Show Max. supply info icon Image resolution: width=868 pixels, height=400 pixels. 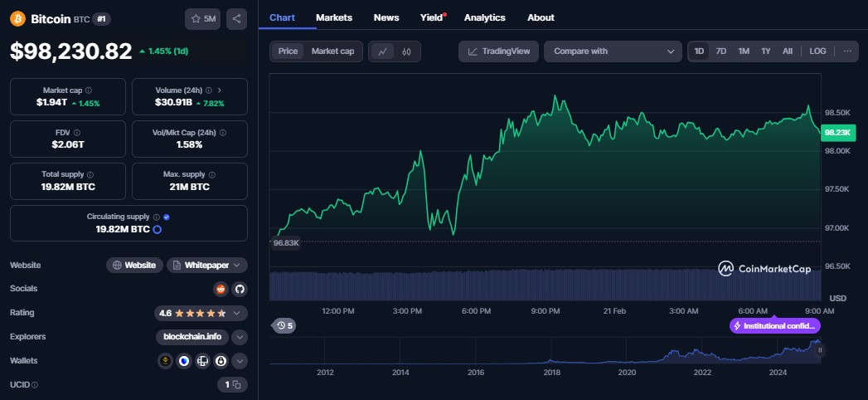pos(212,174)
